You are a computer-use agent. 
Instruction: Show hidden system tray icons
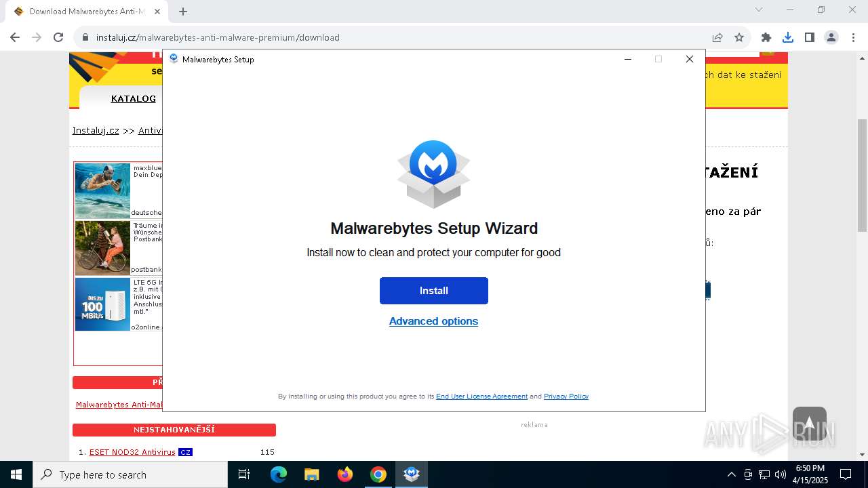(x=731, y=474)
